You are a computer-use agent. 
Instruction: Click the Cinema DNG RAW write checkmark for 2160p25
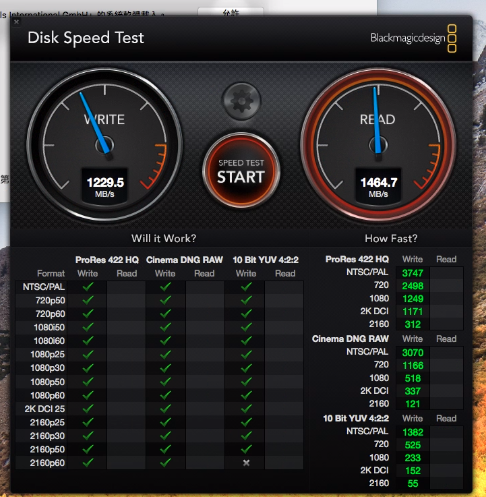[x=165, y=422]
